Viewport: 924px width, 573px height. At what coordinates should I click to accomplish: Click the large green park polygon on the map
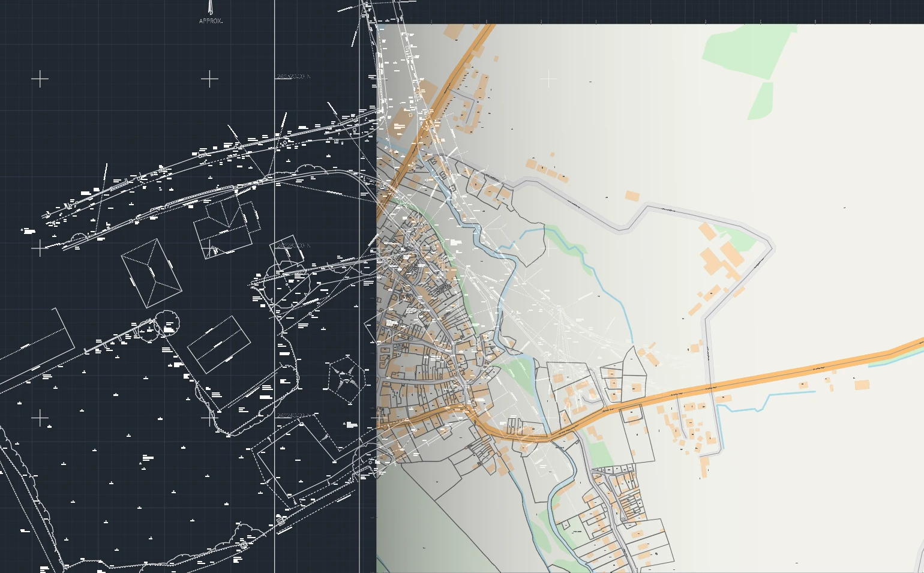tap(749, 50)
